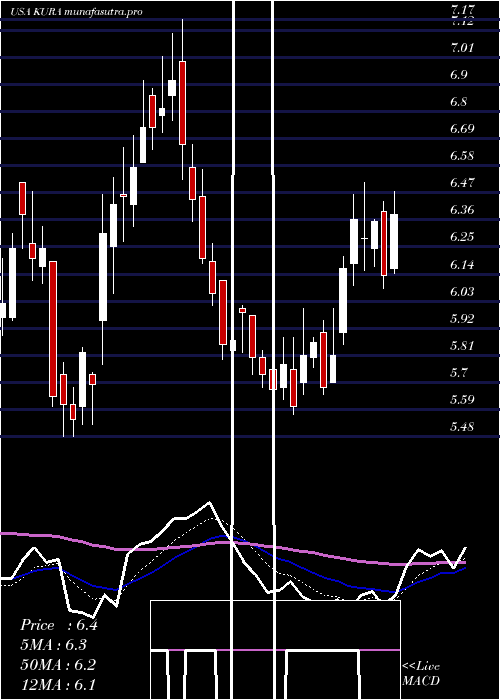Select the 6.47 price axis label
This screenshot has height=700, width=500.
(x=462, y=183)
